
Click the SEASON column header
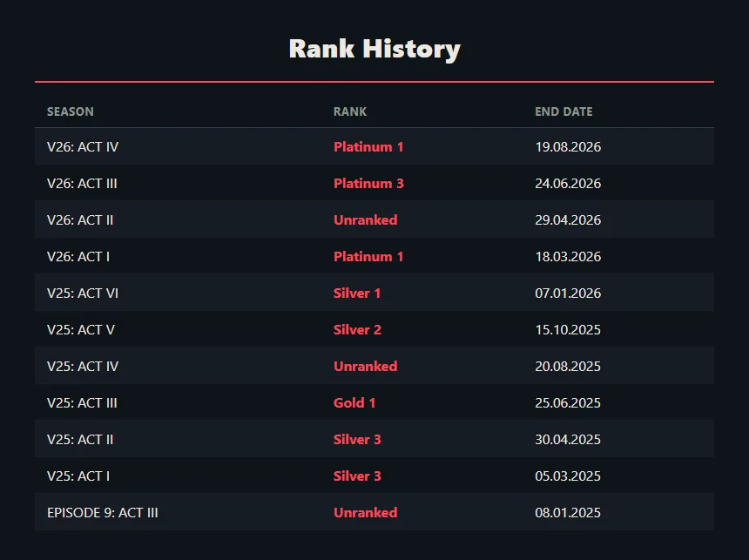click(x=71, y=111)
